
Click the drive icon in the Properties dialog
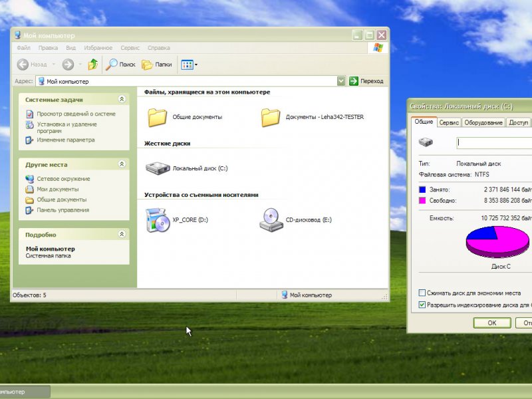[x=426, y=142]
